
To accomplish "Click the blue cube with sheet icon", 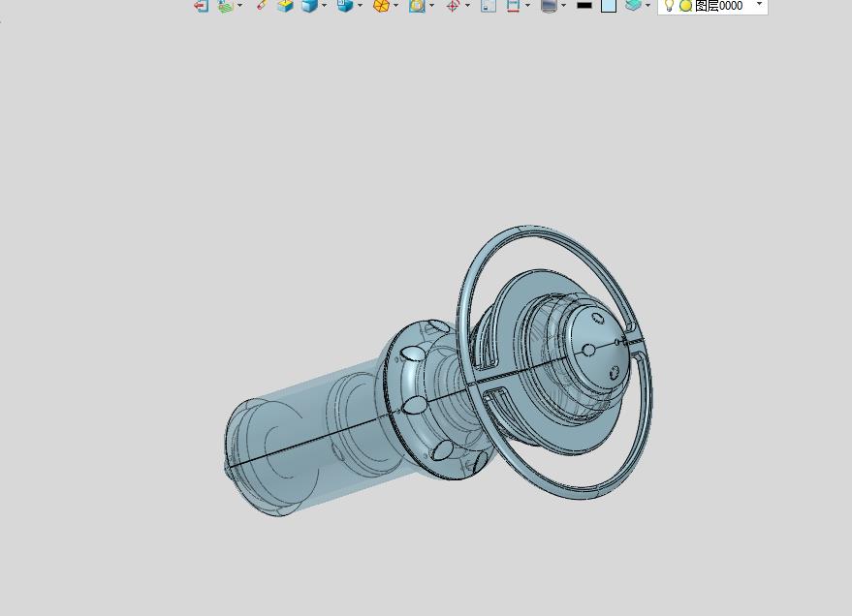I will coord(345,6).
